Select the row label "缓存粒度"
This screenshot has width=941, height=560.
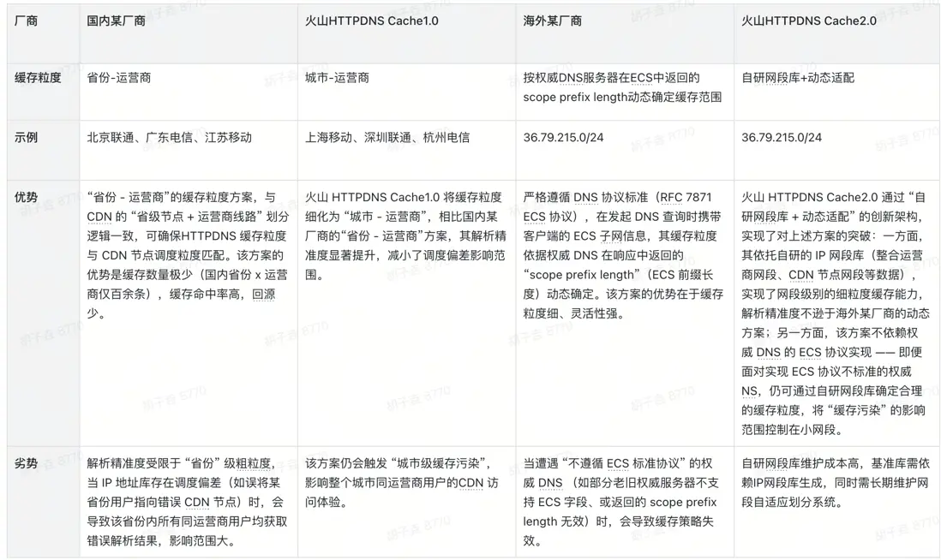pyautogui.click(x=38, y=78)
